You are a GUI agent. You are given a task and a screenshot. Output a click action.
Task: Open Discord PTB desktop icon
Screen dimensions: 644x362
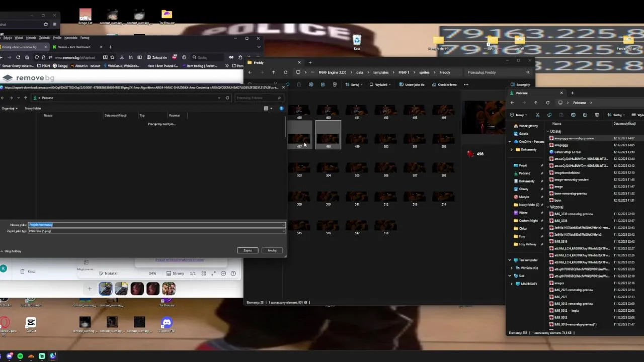tap(167, 323)
